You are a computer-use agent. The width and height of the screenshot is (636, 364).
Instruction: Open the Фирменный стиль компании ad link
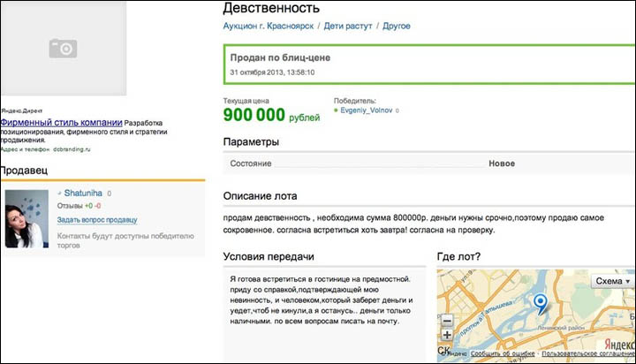point(61,122)
